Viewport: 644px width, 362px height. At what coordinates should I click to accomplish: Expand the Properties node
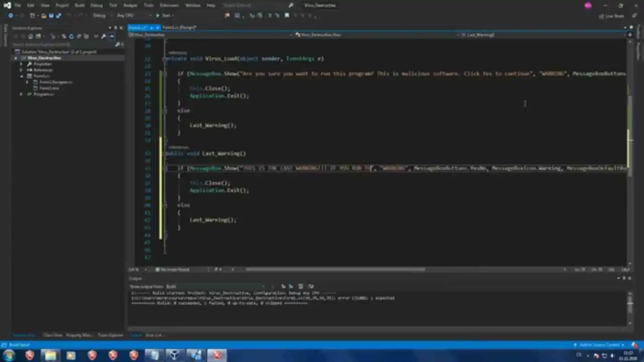coord(22,64)
